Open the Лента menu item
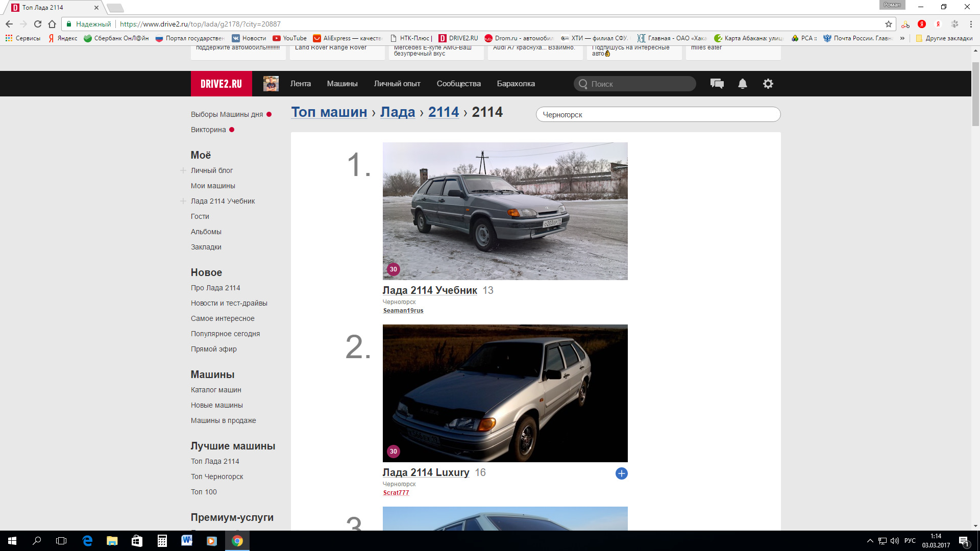This screenshot has width=980, height=551. pyautogui.click(x=301, y=84)
